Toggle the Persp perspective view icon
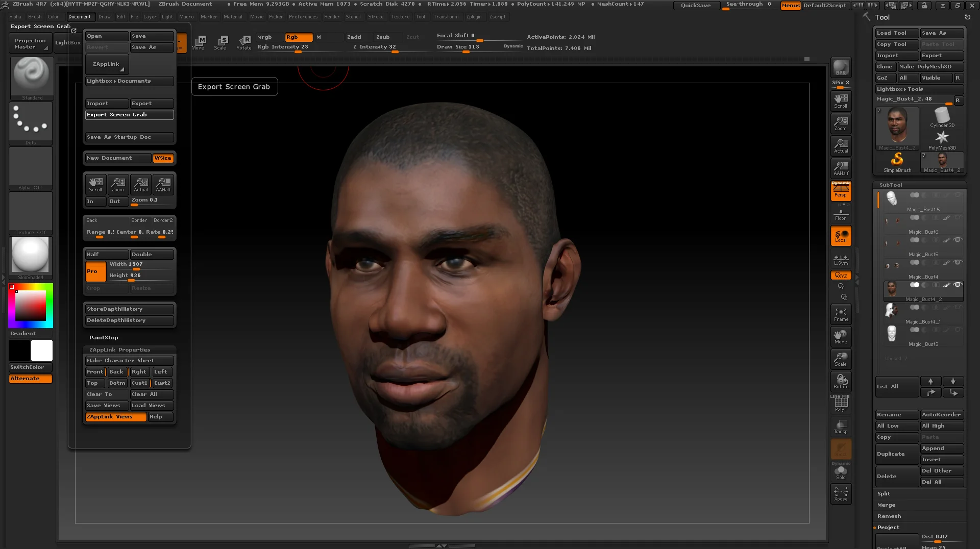This screenshot has width=980, height=549. click(841, 191)
